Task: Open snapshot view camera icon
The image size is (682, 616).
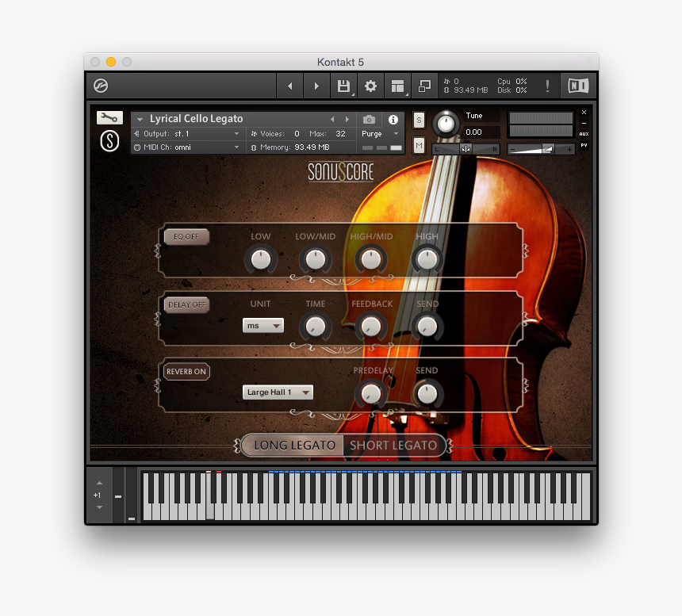Action: pos(369,120)
